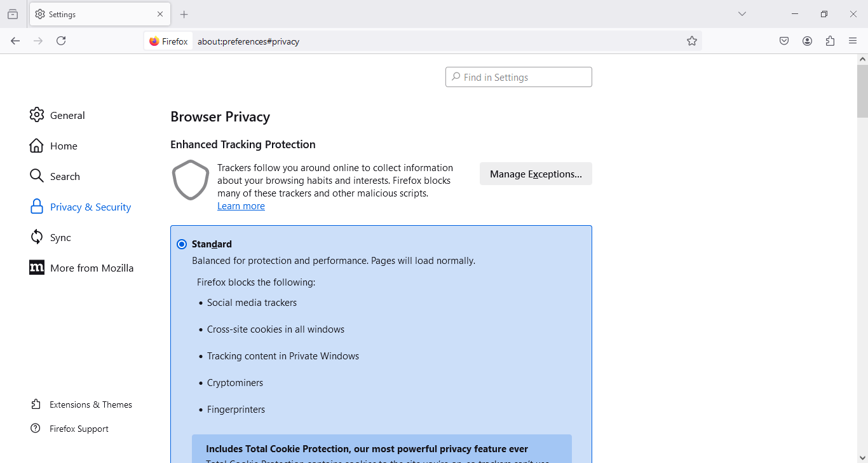This screenshot has width=868, height=463.
Task: Go back using the back arrow
Action: (15, 41)
